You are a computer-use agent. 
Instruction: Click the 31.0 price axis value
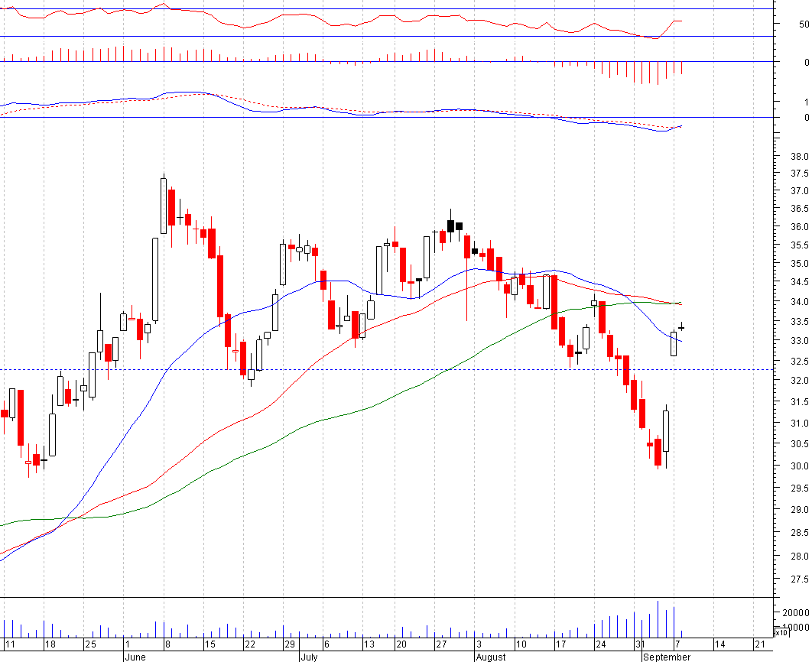pos(800,423)
